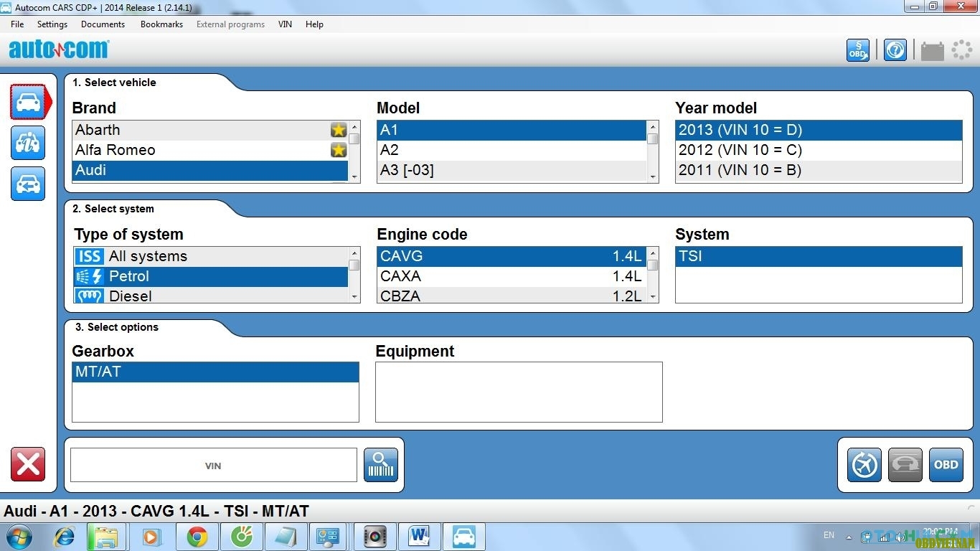Select model A3 [-03]
The height and width of the screenshot is (551, 980).
[512, 170]
